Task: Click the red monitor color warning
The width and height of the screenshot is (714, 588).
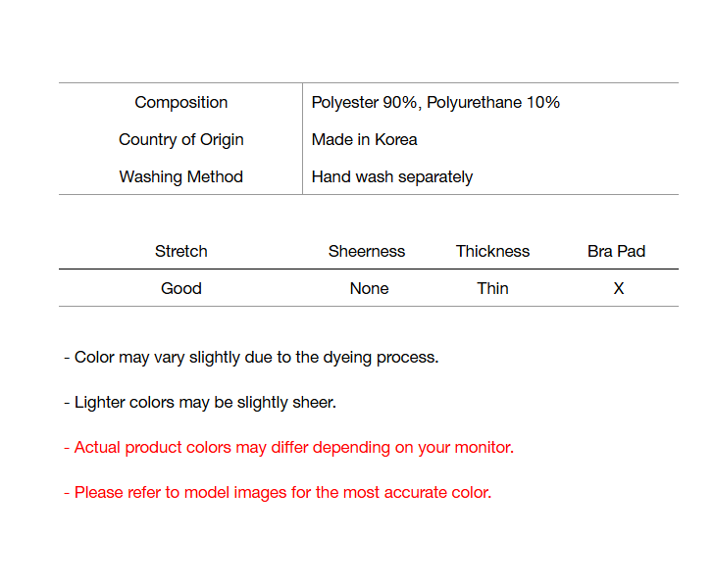Action: pyautogui.click(x=288, y=447)
